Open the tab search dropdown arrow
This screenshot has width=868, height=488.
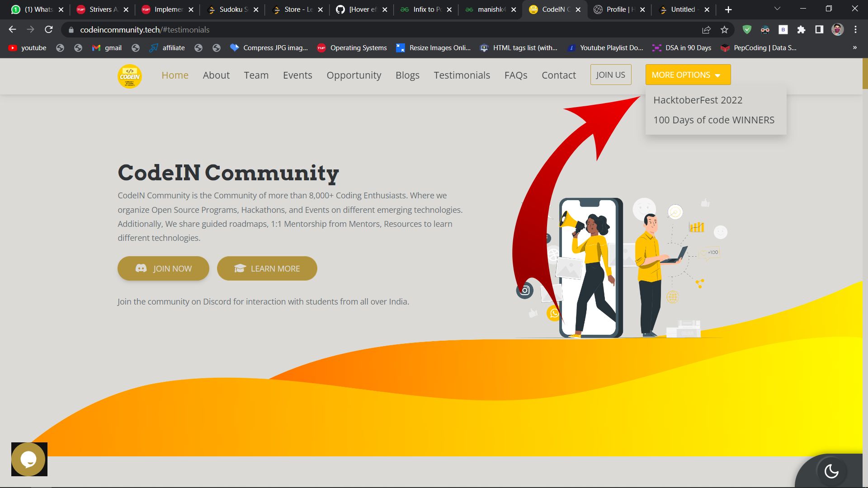[777, 8]
